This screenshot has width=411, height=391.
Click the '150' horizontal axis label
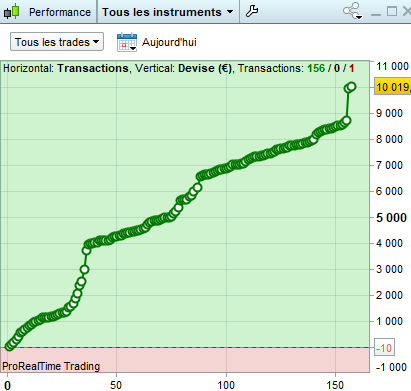pyautogui.click(x=335, y=385)
